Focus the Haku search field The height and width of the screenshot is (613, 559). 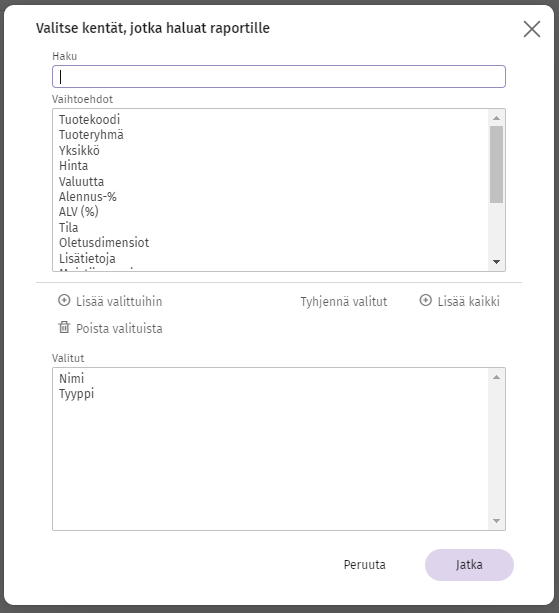coord(279,77)
